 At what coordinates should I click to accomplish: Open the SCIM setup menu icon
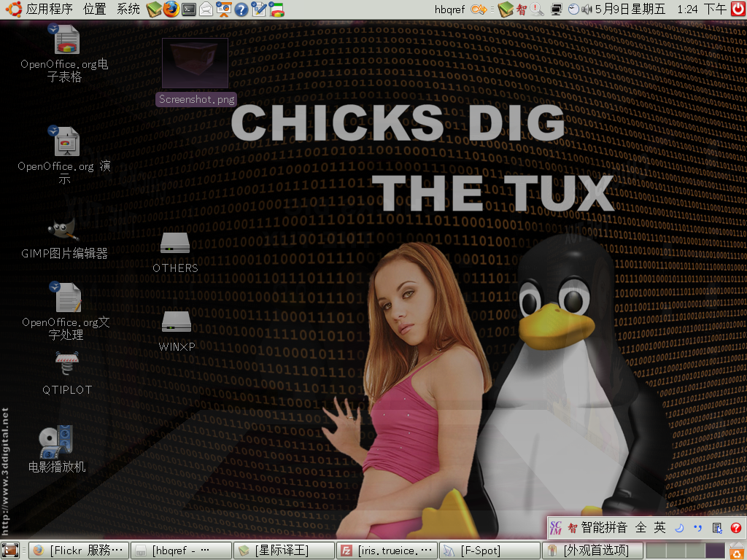point(717,528)
